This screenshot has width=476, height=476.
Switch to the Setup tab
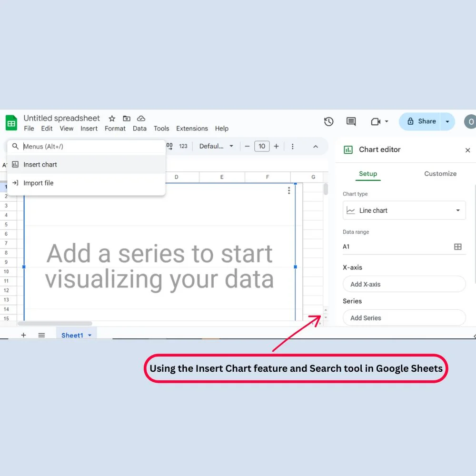coord(368,174)
